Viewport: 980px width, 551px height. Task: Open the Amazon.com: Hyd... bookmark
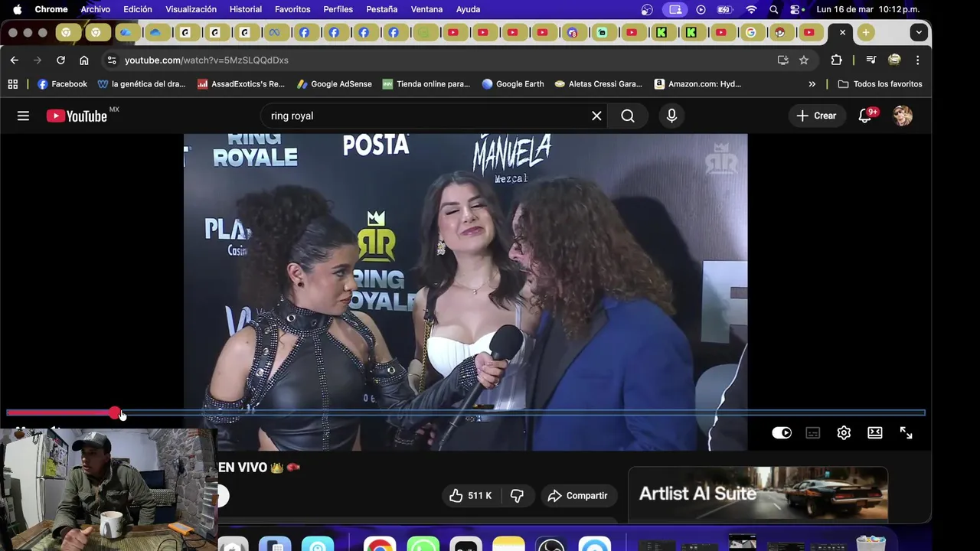pyautogui.click(x=697, y=84)
